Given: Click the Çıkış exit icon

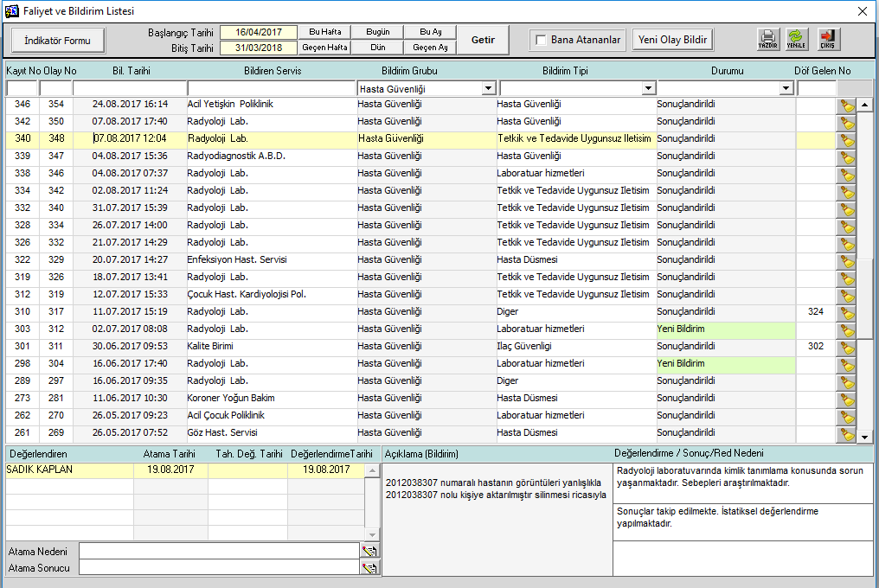Looking at the screenshot, I should (828, 39).
